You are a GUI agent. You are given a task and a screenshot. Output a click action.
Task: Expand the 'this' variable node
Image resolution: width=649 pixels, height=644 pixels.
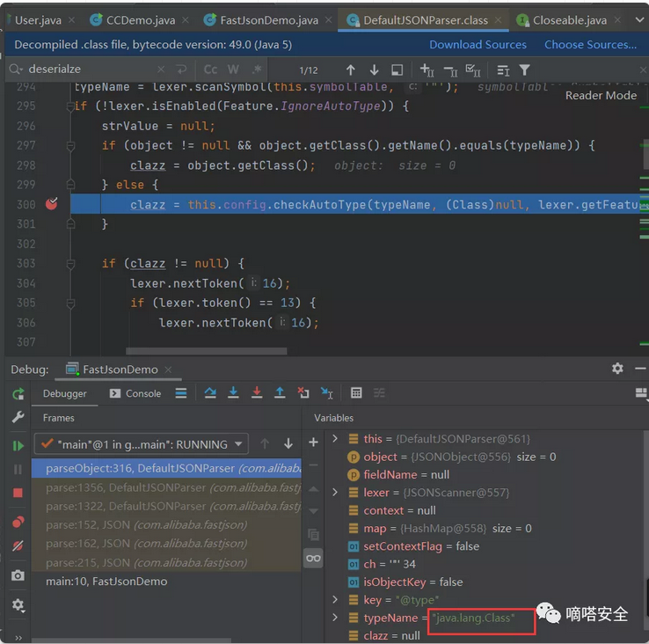coord(334,438)
